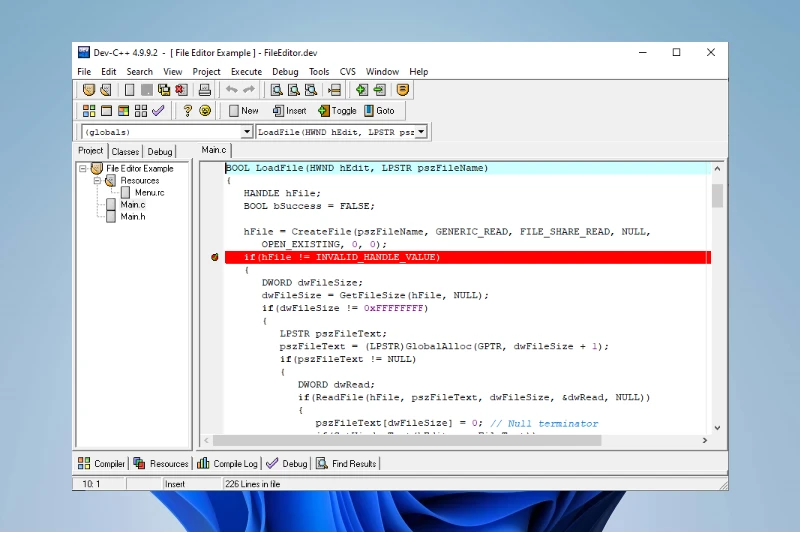
Task: Click the blank New source file icon
Action: 130,90
